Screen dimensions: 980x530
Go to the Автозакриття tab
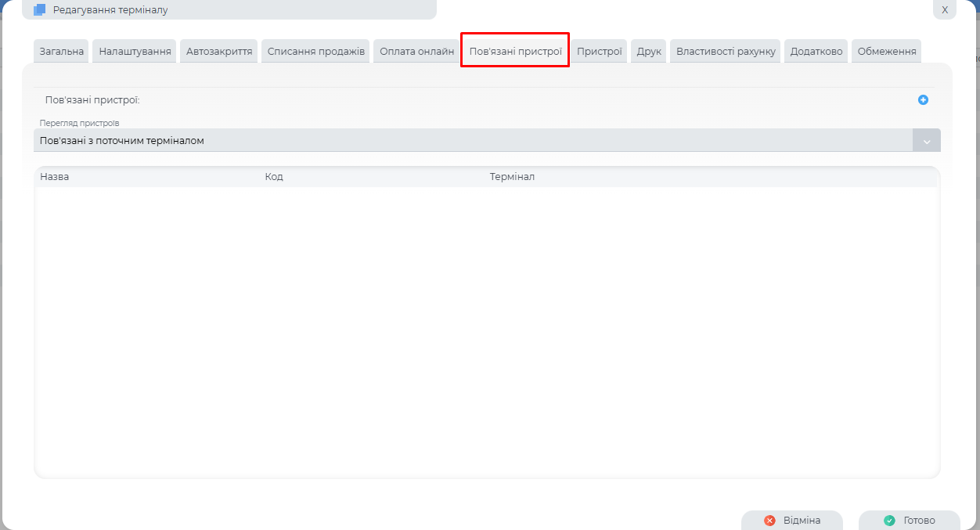click(x=219, y=52)
